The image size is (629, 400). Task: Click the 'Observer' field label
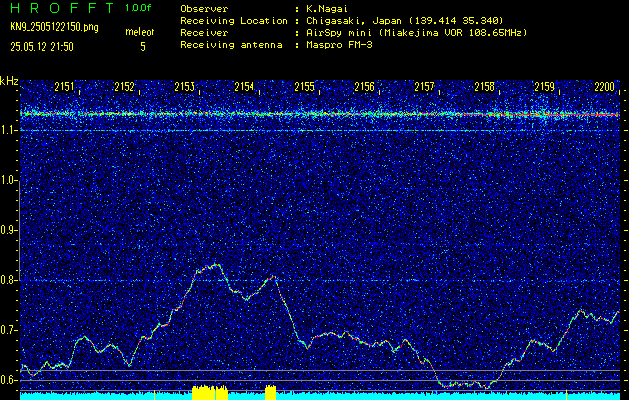coord(204,8)
